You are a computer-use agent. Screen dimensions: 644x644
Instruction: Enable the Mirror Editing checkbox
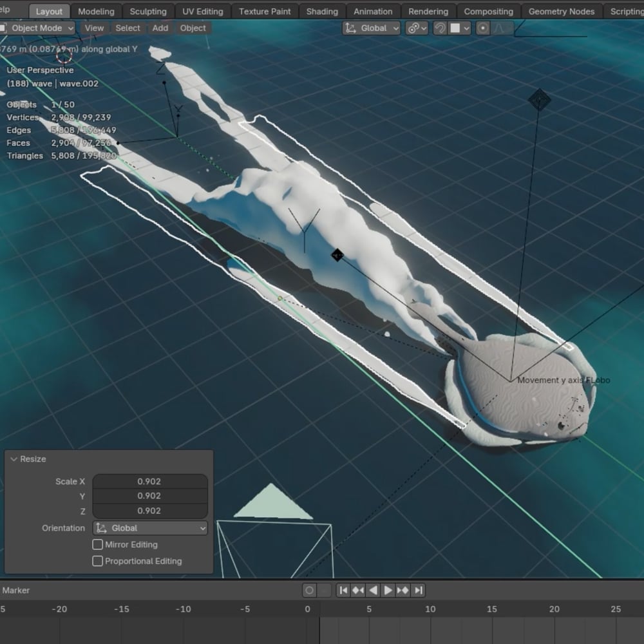[x=97, y=545]
